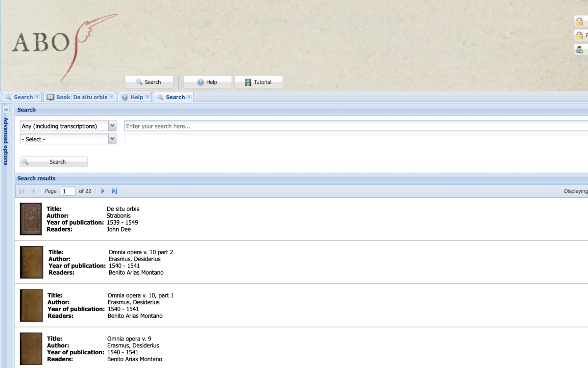Click the De situ orbis book cover thumbnail
Image resolution: width=588 pixels, height=368 pixels.
[x=30, y=218]
